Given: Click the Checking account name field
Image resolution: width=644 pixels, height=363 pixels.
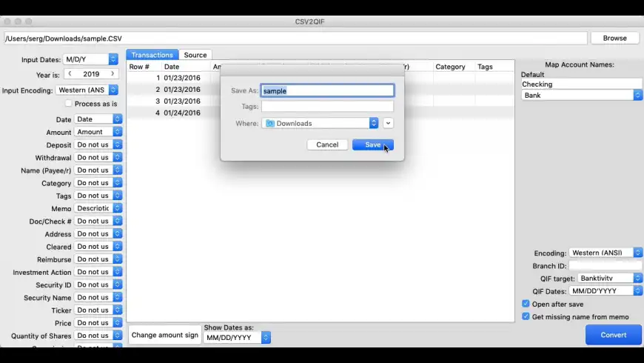Looking at the screenshot, I should pos(582,84).
